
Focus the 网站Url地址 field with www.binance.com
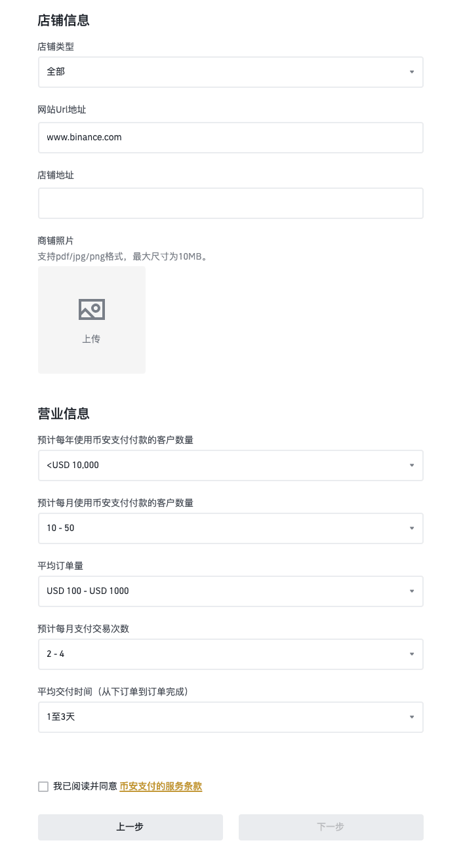[x=230, y=138]
